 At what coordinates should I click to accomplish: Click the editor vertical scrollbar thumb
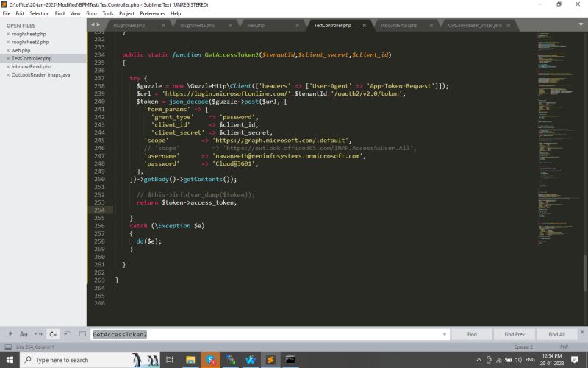click(584, 273)
